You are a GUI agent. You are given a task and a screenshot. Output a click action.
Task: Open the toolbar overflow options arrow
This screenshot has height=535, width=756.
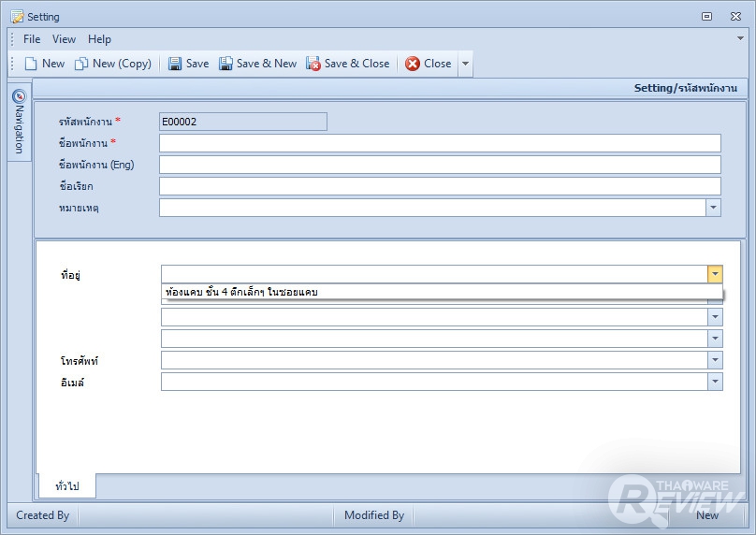point(465,64)
